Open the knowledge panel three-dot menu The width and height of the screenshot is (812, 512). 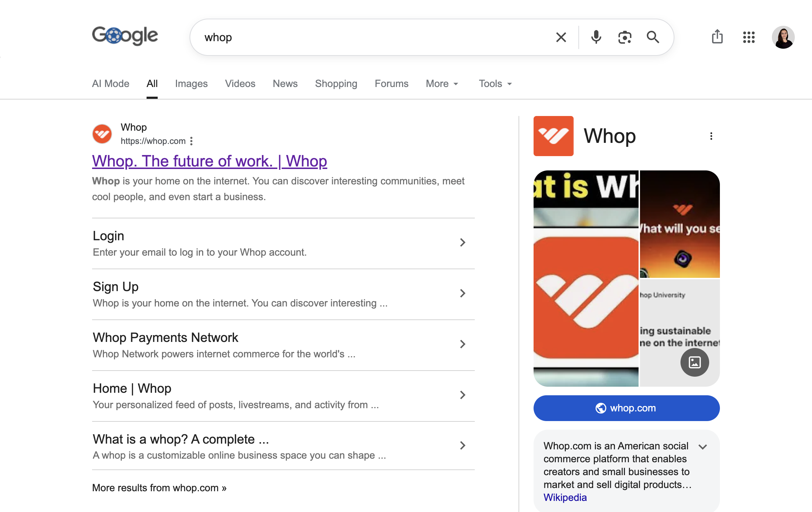coord(711,136)
